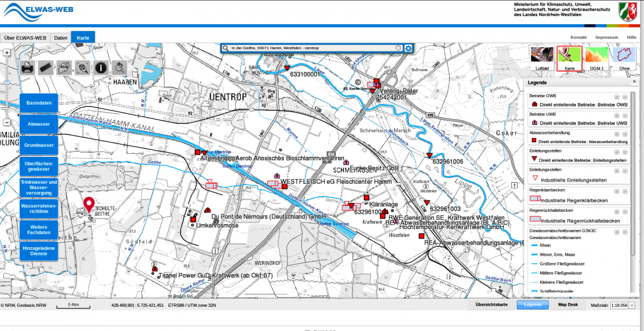Image resolution: width=644 pixels, height=331 pixels.
Task: Toggle the Übersichtskarte overview map
Action: point(492,305)
